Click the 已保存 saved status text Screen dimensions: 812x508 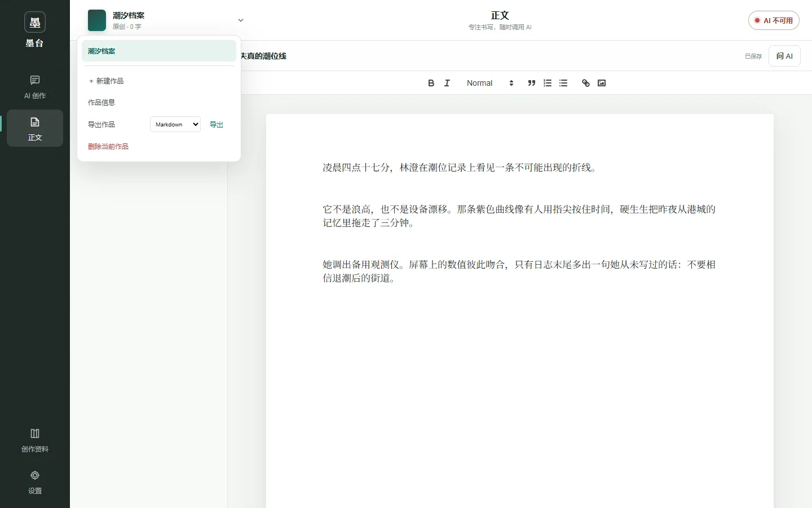tap(753, 56)
